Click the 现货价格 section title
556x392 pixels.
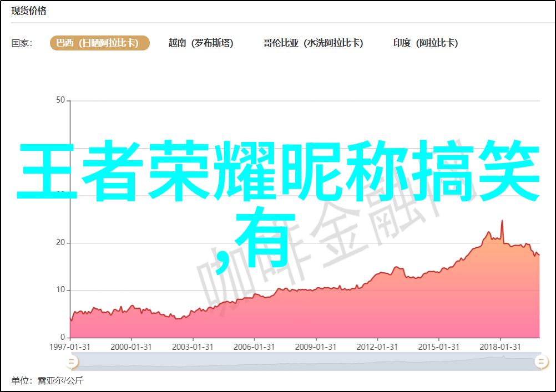(x=29, y=11)
